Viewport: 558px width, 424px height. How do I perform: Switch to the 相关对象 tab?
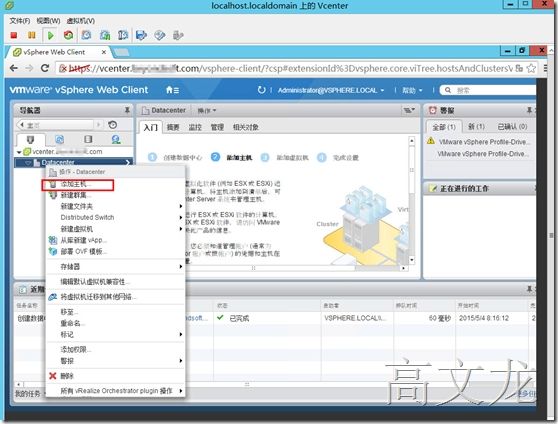pos(246,127)
